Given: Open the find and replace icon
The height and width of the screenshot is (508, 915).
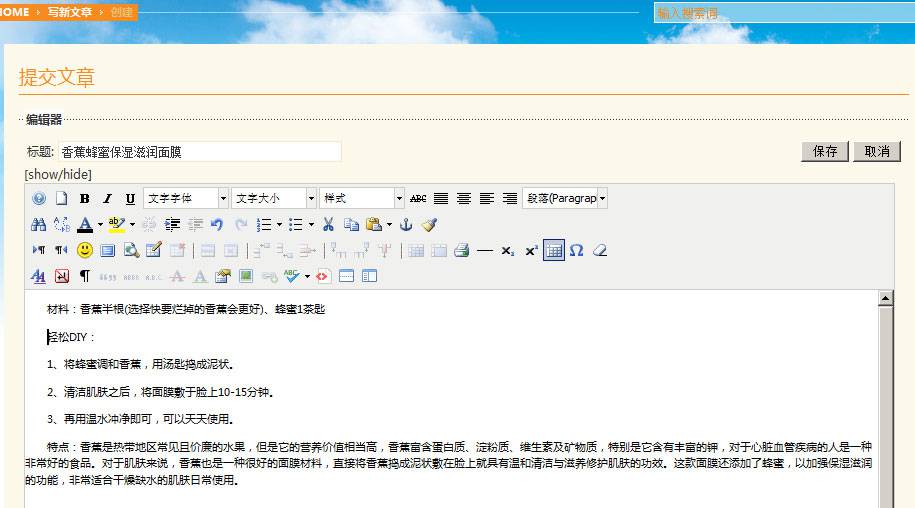Looking at the screenshot, I should coord(61,225).
